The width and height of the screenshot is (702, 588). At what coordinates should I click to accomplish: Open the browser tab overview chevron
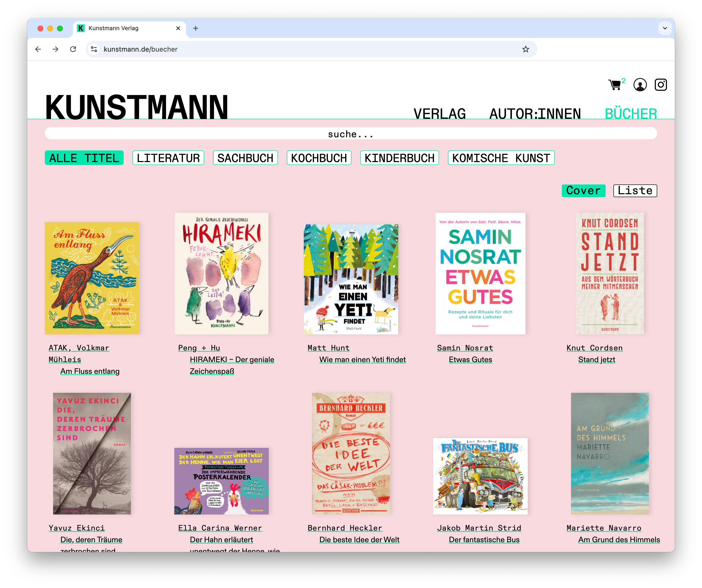(665, 28)
